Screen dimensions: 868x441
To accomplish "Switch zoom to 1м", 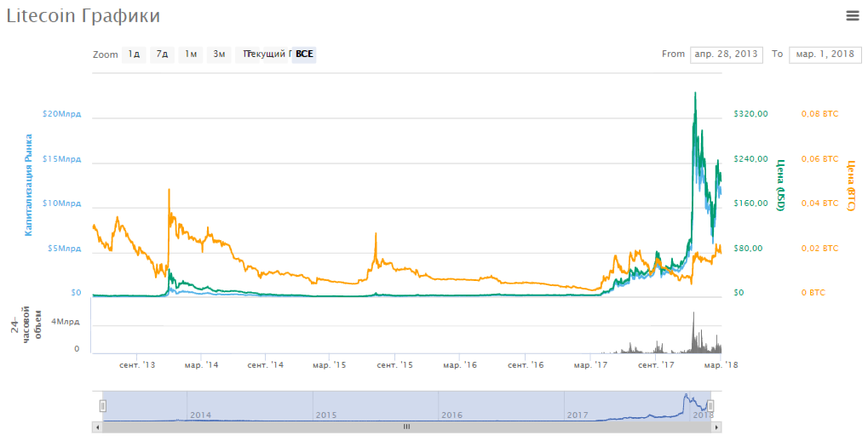I will coord(191,54).
